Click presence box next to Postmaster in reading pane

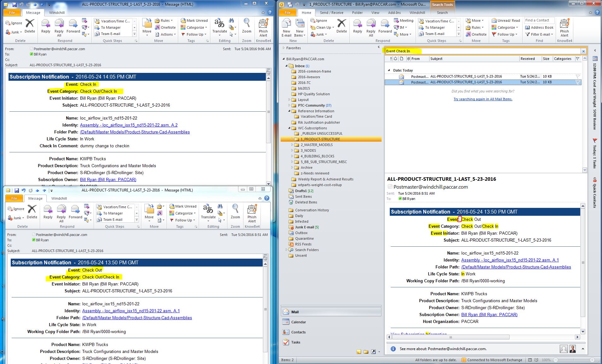click(390, 187)
